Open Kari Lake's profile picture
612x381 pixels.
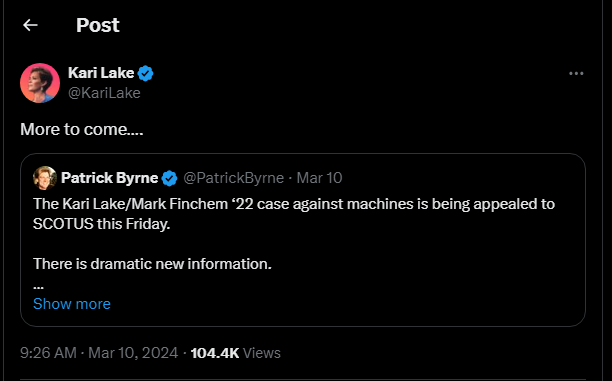click(x=40, y=83)
